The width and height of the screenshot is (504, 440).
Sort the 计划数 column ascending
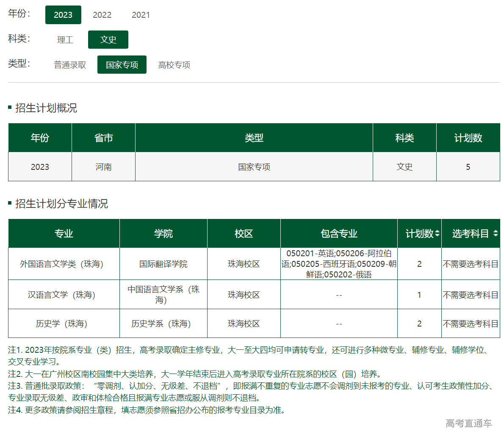click(x=438, y=231)
